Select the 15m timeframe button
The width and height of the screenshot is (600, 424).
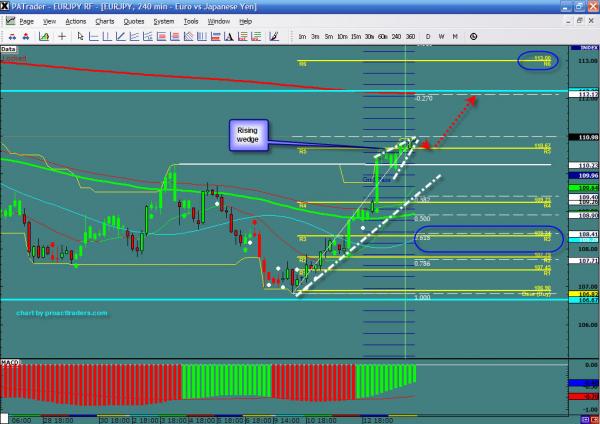356,35
